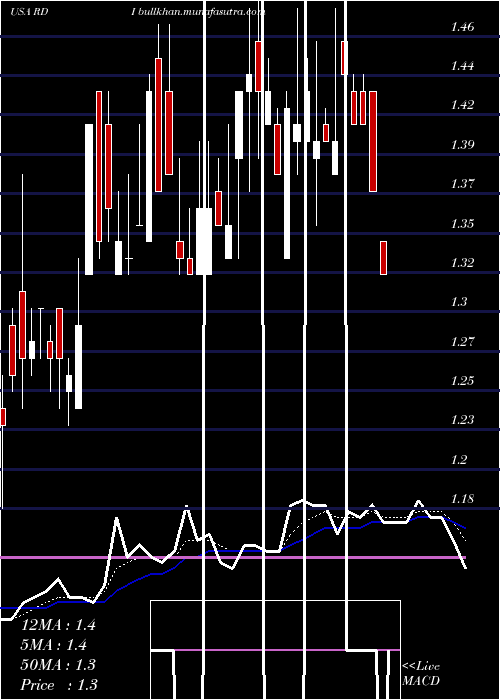Click the <<Live MACD label
This screenshot has width=500, height=700.
421,674
